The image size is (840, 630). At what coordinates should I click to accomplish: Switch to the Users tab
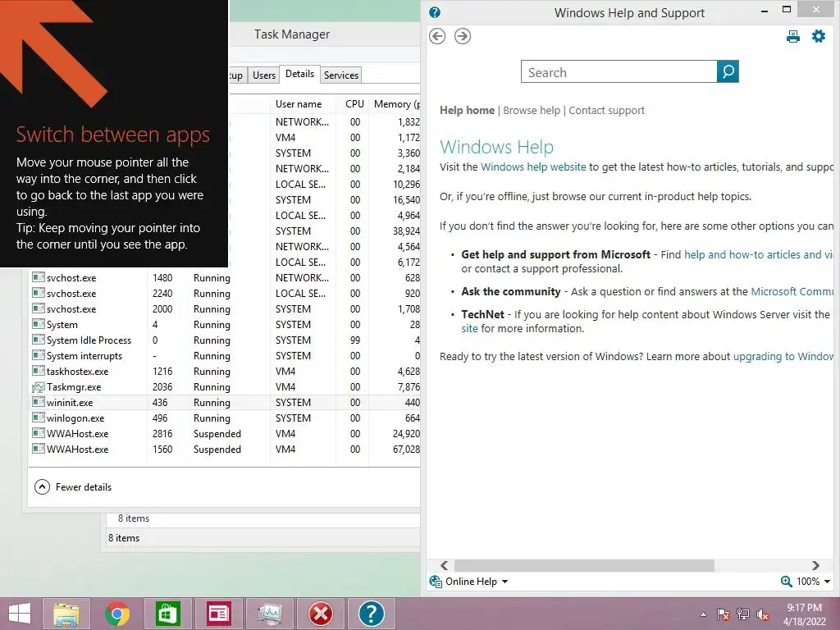(x=264, y=75)
